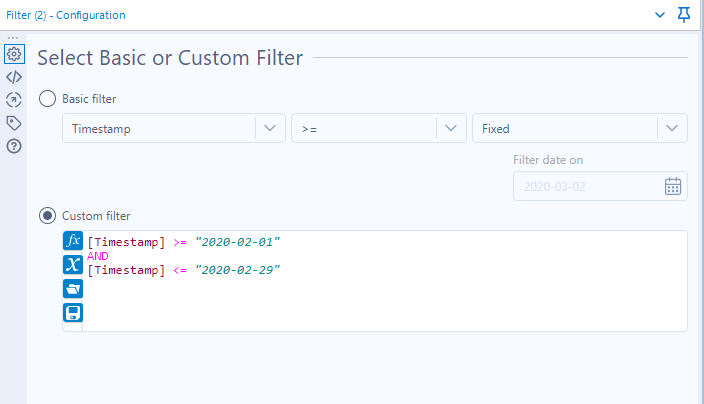
Task: Open the Help question mark icon
Action: point(14,146)
